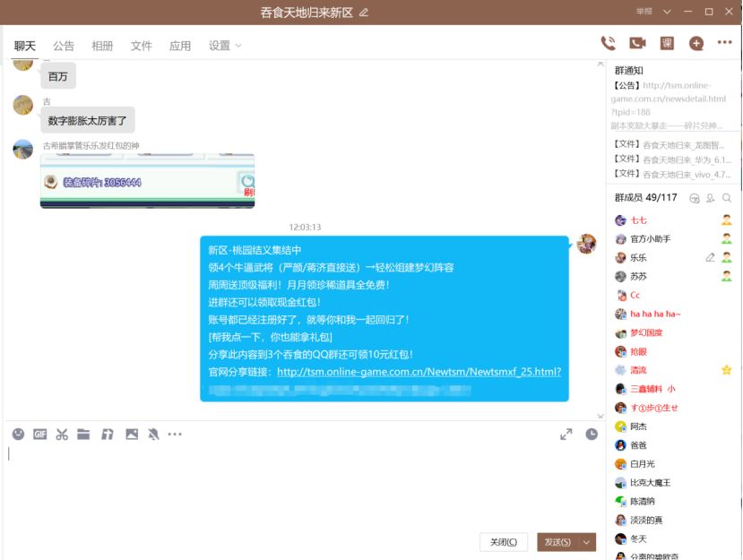Click the bottom scroll arrow in chat area
Screen dimensions: 743x560
coord(600,416)
